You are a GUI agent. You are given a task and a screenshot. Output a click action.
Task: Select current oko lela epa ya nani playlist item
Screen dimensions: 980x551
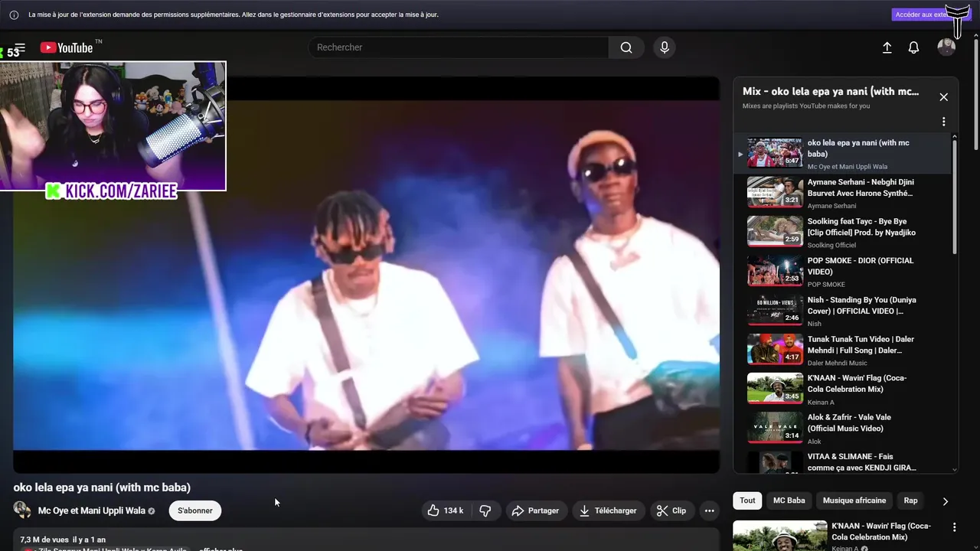(842, 154)
